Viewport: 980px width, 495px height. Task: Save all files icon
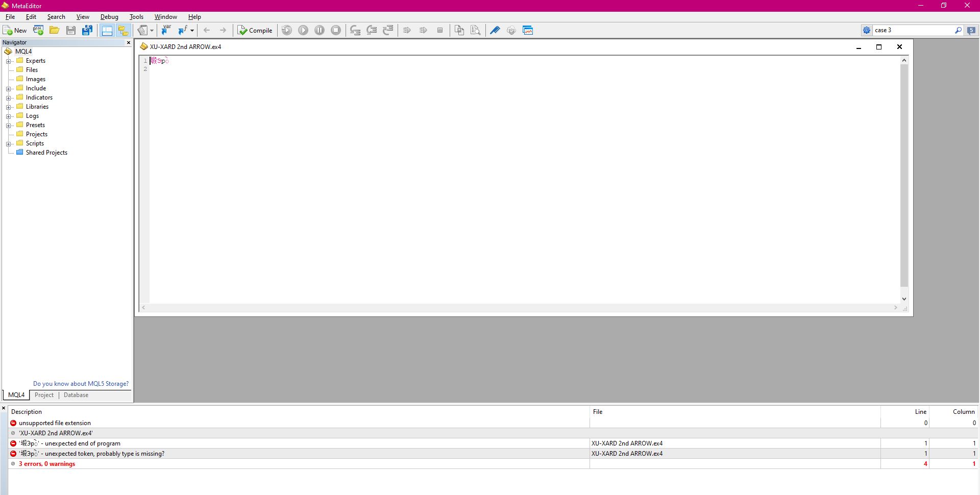click(87, 31)
